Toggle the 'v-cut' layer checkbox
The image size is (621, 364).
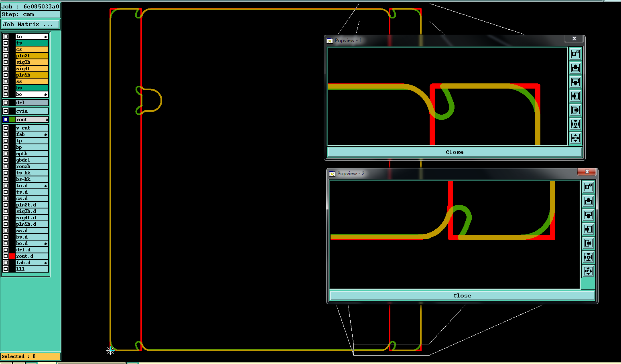click(x=6, y=128)
